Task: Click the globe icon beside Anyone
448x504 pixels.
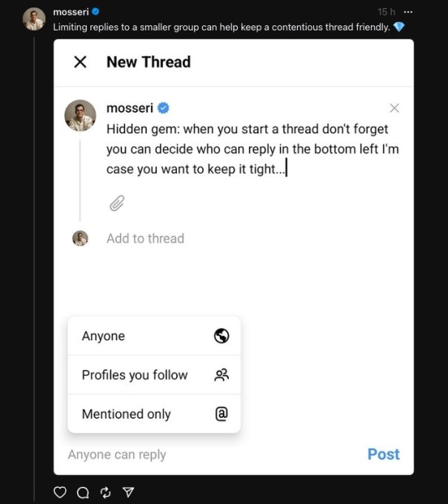Action: [x=221, y=336]
